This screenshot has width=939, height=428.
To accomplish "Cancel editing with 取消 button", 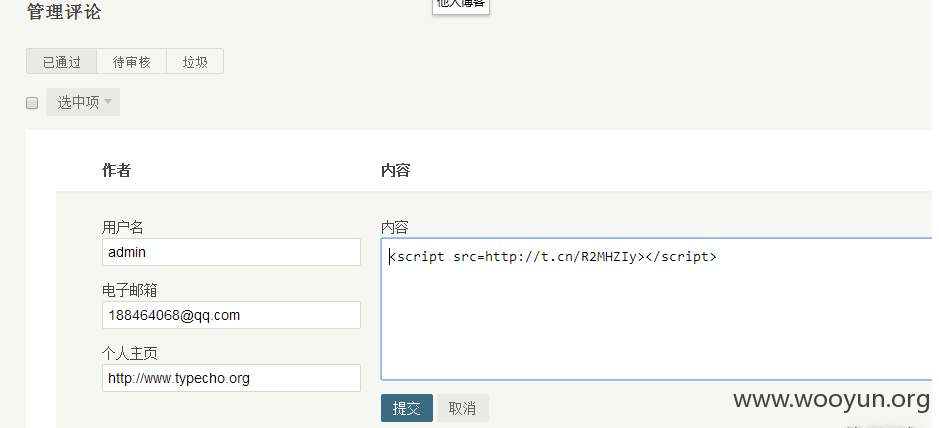I will (x=462, y=408).
